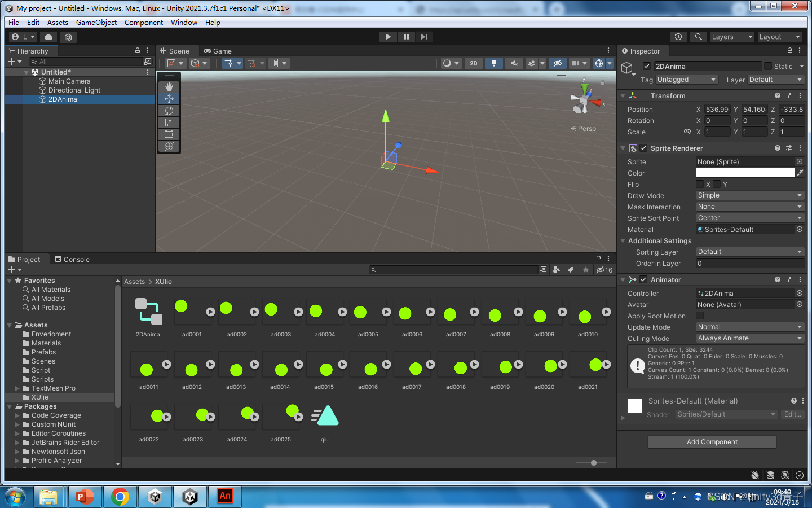The height and width of the screenshot is (508, 812).
Task: Check the Apply Root Motion box
Action: coord(700,316)
